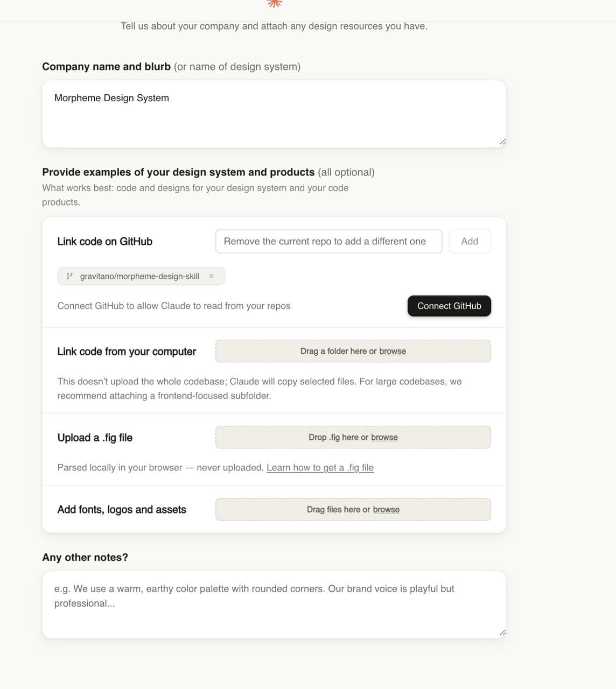Click browse link in the folder drop zone
Image resolution: width=616 pixels, height=689 pixels.
coord(393,351)
